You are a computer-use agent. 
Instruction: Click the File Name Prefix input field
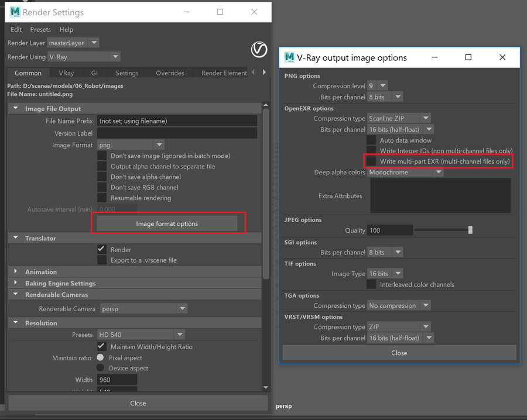coord(177,121)
